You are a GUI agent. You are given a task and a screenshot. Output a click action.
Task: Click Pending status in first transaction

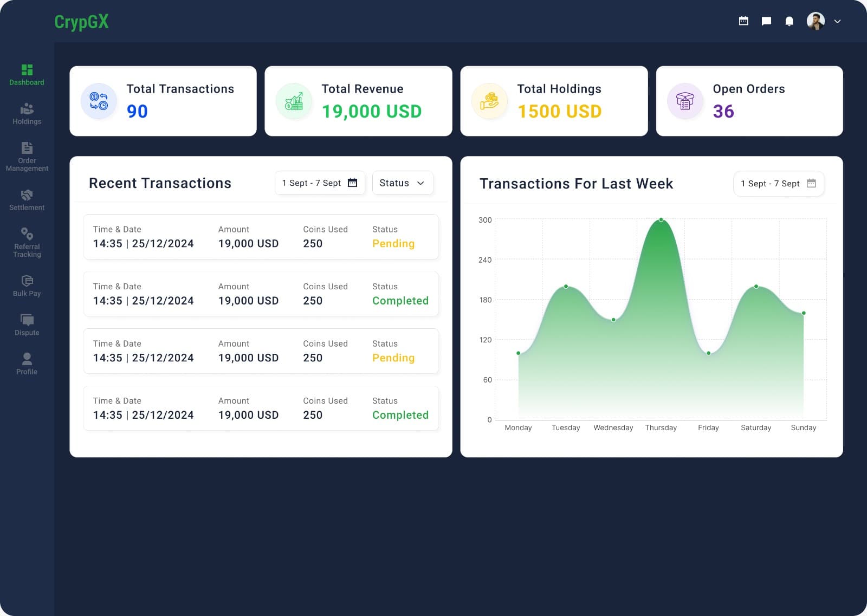(393, 244)
